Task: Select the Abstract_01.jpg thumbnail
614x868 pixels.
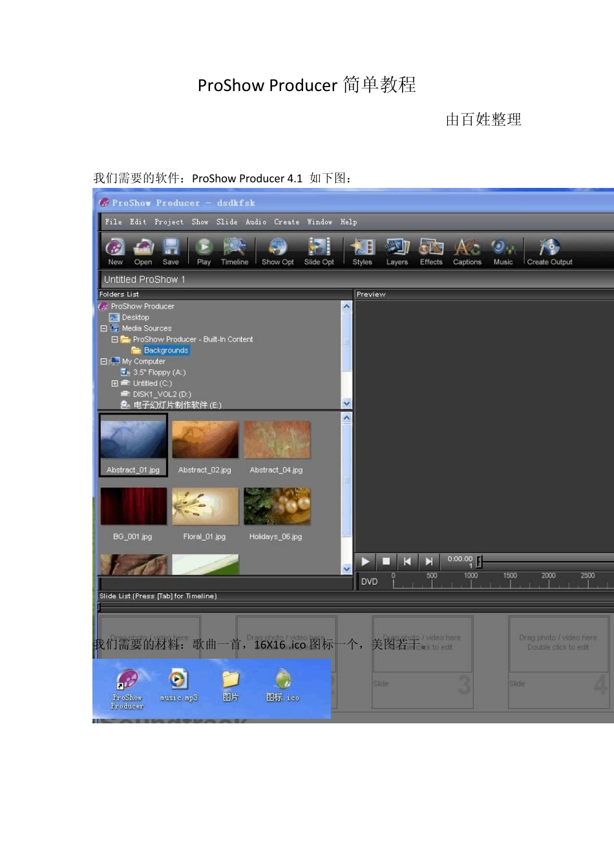Action: point(133,445)
